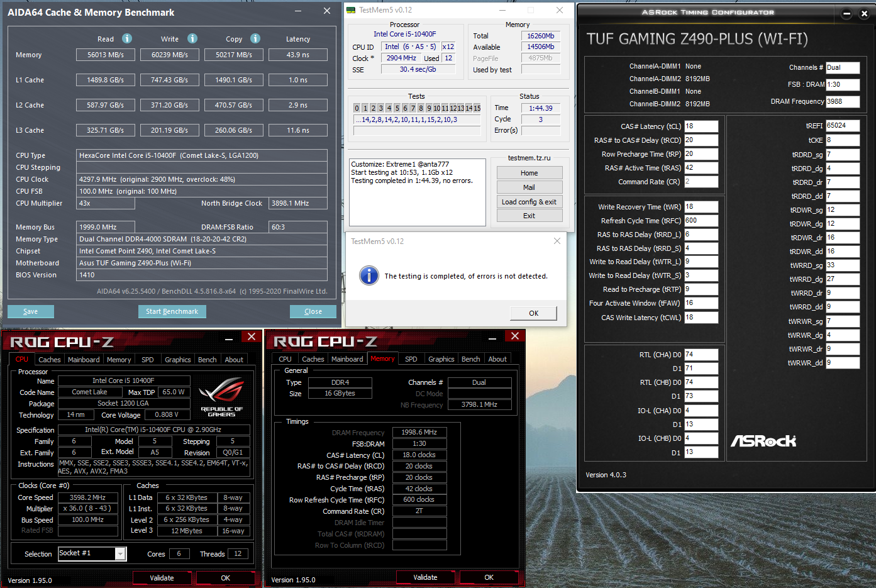Click the Home button in TestMem5

tap(529, 173)
